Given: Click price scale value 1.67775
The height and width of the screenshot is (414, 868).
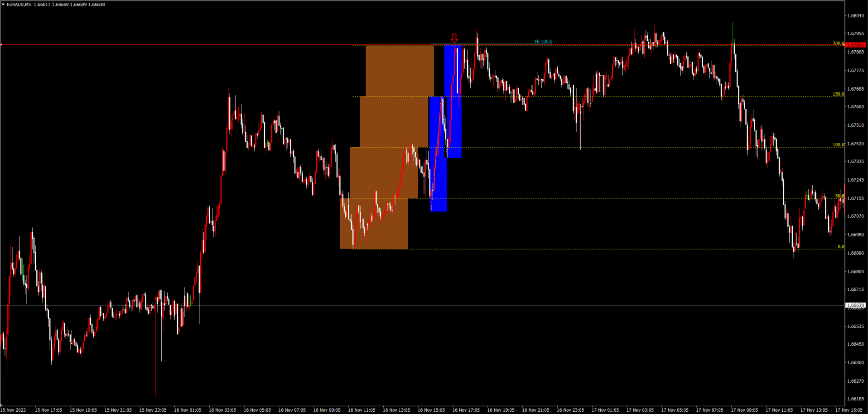Looking at the screenshot, I should 855,71.
